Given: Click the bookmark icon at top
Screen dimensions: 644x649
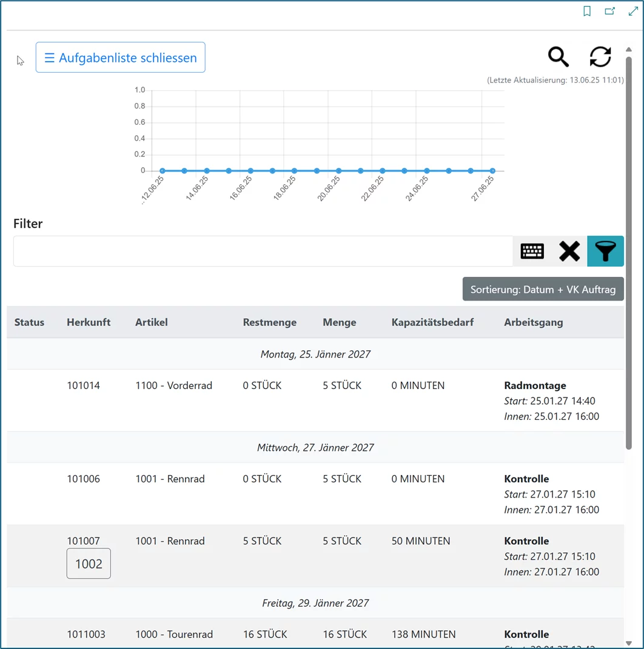Looking at the screenshot, I should (587, 12).
